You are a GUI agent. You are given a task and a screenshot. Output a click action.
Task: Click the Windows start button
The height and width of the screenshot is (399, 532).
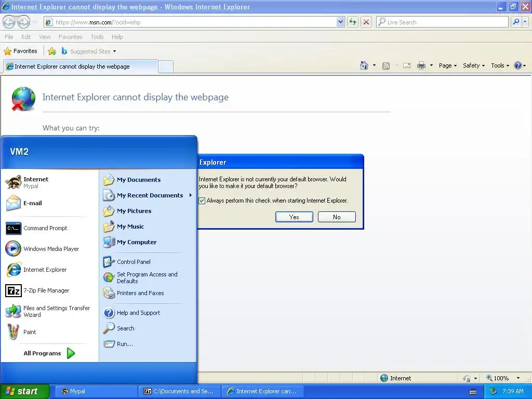25,391
